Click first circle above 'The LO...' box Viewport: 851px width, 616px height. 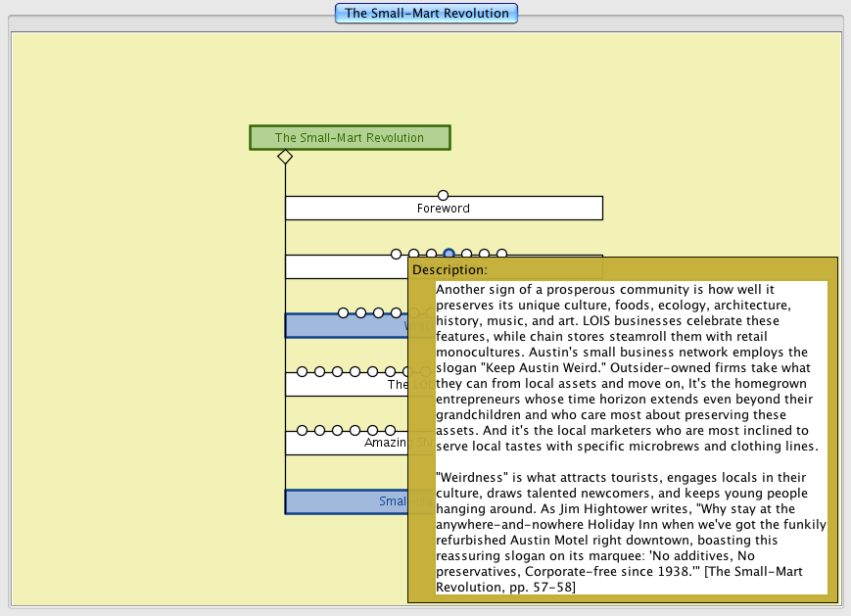302,372
